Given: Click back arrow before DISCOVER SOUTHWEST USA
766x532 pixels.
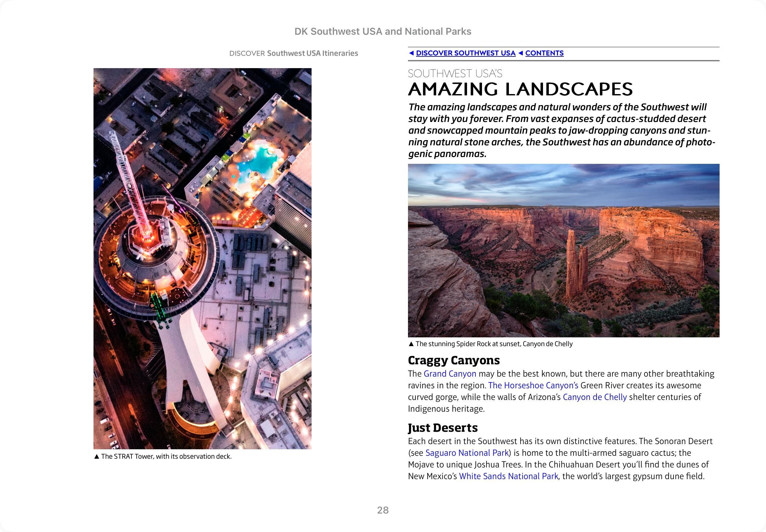Looking at the screenshot, I should tap(411, 53).
